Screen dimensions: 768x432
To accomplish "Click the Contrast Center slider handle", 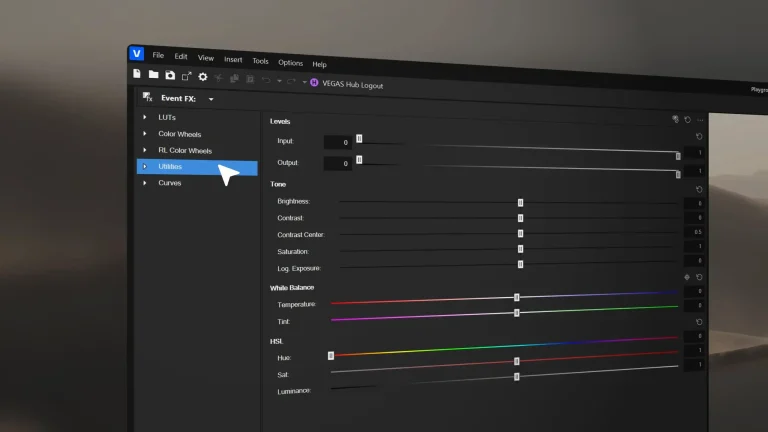I will coord(520,234).
